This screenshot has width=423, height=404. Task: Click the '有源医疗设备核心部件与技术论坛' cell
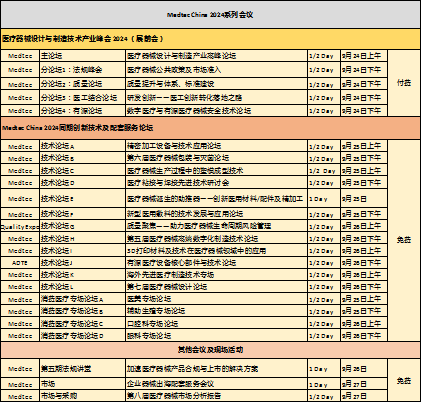(x=216, y=263)
